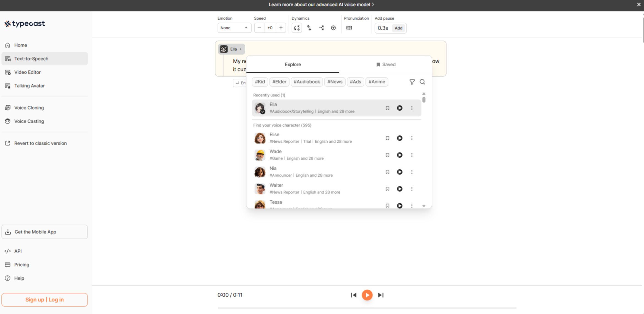Open the Pronunciation dictionary tool
This screenshot has height=314, width=644.
(x=349, y=28)
